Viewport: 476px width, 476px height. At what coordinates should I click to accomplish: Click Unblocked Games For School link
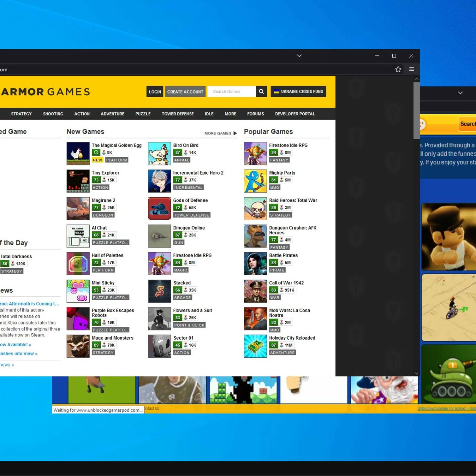(447, 409)
